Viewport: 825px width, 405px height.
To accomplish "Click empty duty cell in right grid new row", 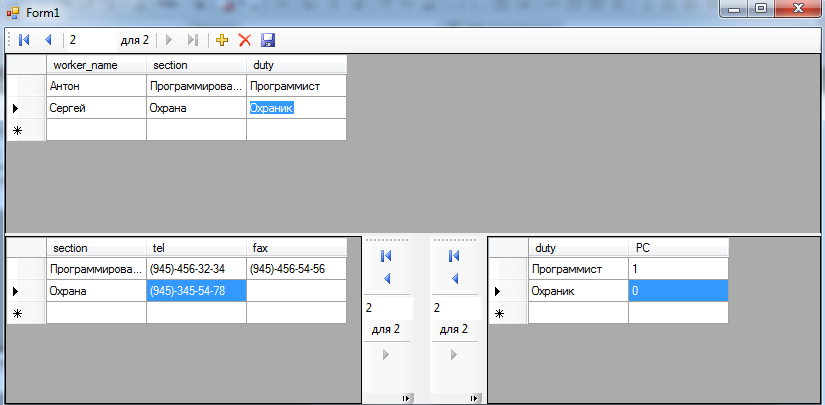I will coord(578,313).
